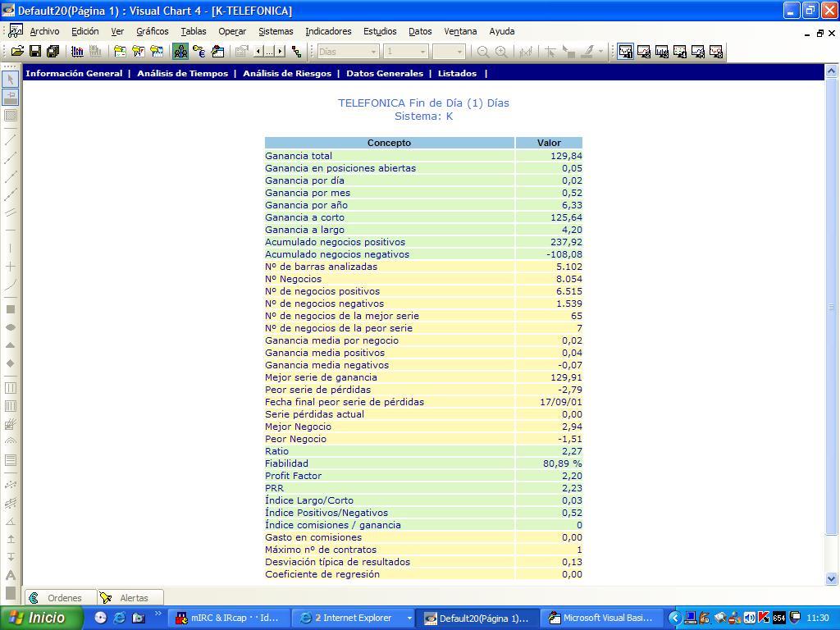This screenshot has height=630, width=840.
Task: Click the connected nodes tree icon
Action: pyautogui.click(x=296, y=52)
